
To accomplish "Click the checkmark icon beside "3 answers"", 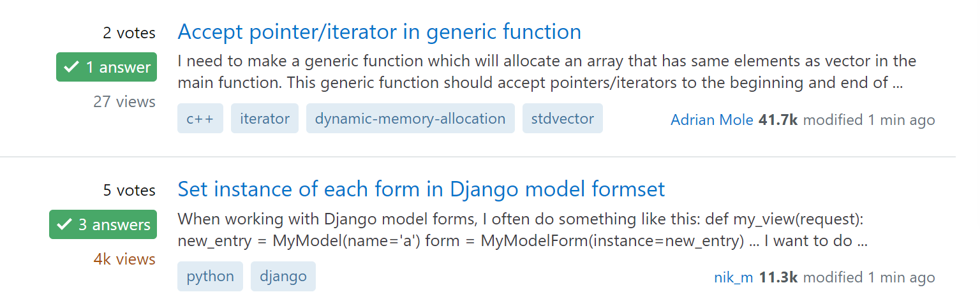I will coord(64,224).
